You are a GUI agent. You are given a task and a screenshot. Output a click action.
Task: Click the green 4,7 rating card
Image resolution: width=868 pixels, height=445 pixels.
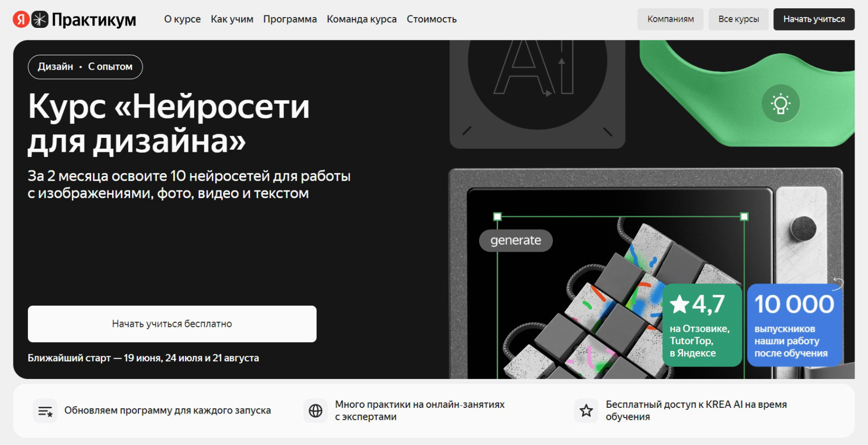[x=702, y=325]
